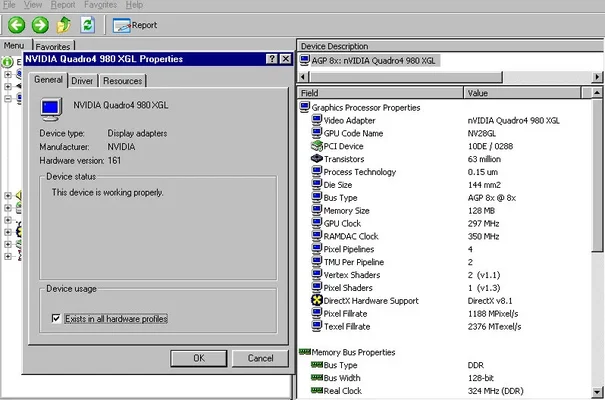Click the green Forward arrow icon
This screenshot has width=605, height=400.
[40, 25]
